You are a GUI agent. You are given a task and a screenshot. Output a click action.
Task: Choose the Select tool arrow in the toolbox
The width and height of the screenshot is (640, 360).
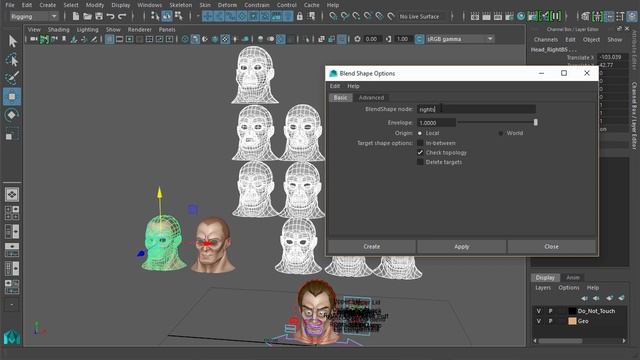(12, 41)
